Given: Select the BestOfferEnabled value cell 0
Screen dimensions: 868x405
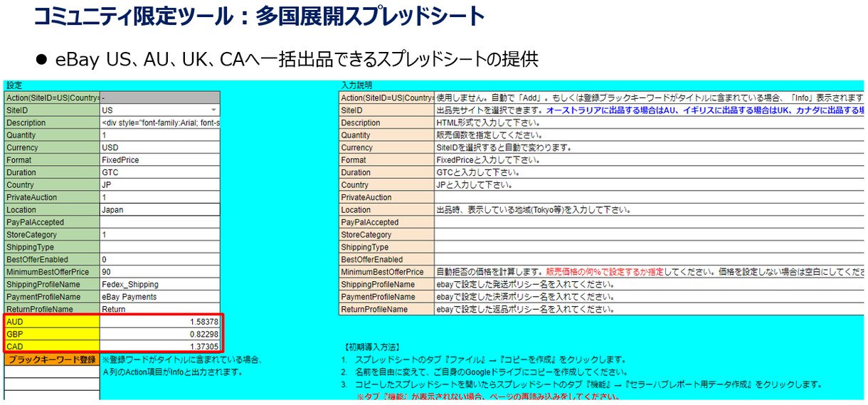Looking at the screenshot, I should [160, 260].
